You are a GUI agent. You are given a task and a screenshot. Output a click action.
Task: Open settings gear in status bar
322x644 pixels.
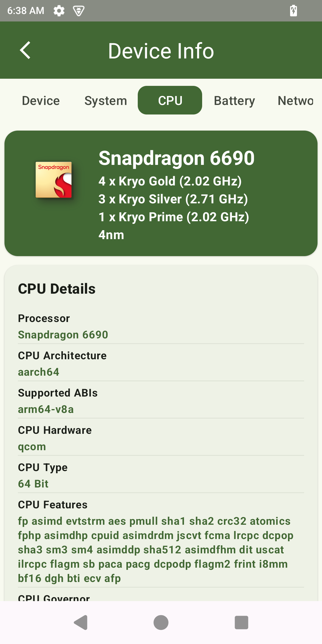59,11
